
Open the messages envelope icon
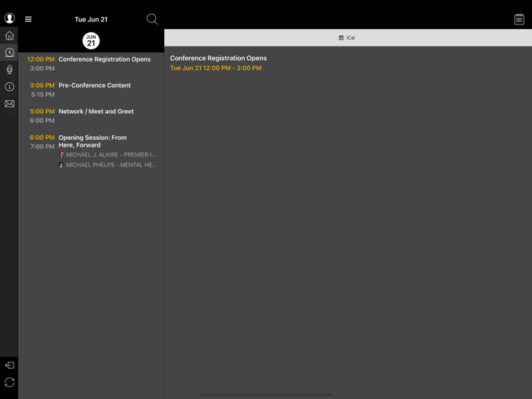[x=9, y=103]
